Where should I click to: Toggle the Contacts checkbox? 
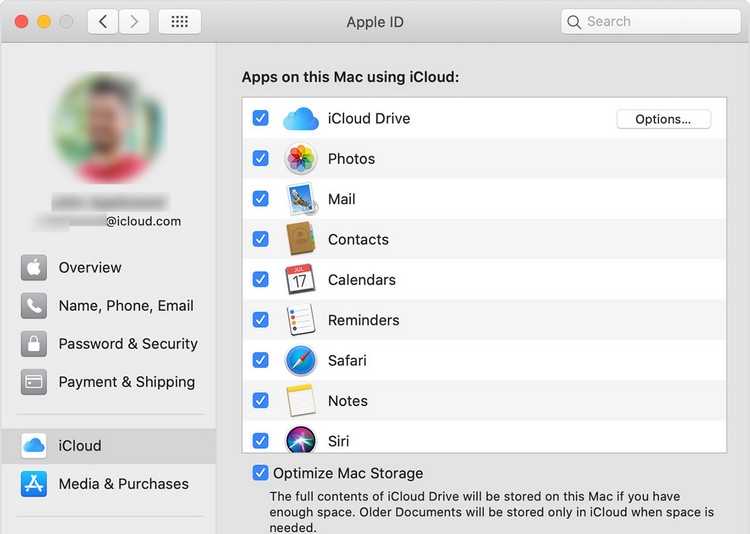260,238
